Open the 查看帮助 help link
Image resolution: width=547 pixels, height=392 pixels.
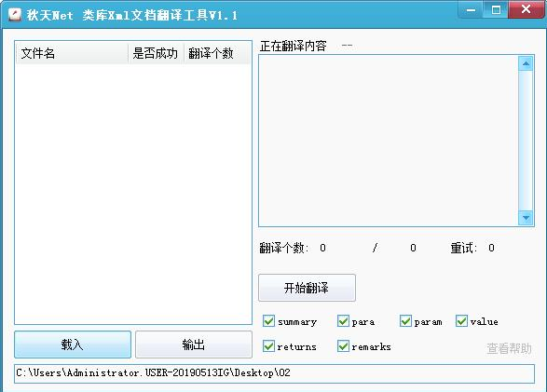(509, 348)
